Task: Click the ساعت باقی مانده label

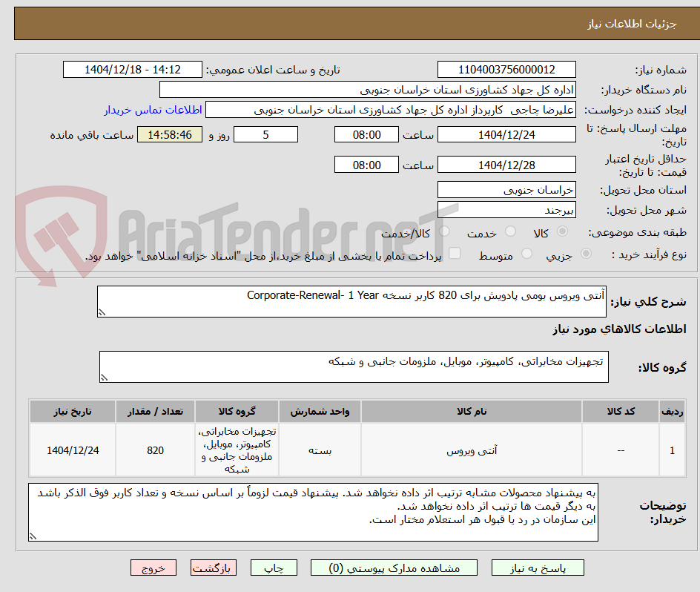Action: (91, 135)
